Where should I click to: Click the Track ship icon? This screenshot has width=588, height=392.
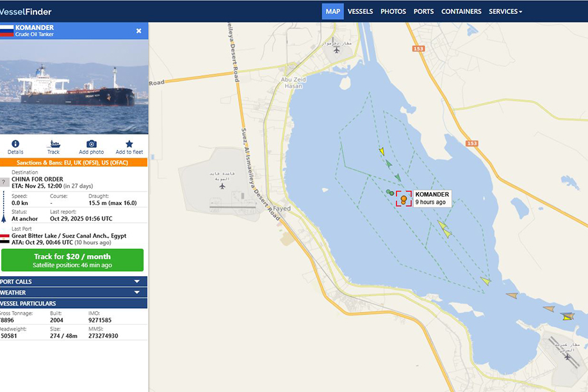[53, 145]
